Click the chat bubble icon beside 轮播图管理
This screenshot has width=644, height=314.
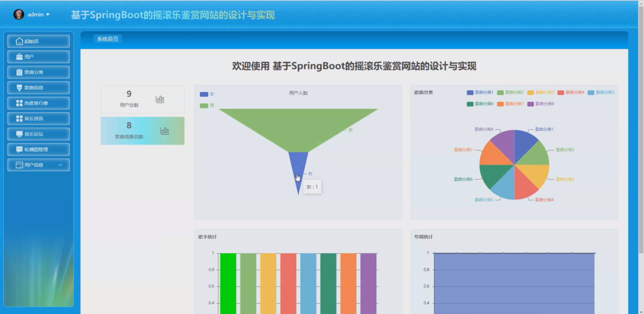pos(19,149)
